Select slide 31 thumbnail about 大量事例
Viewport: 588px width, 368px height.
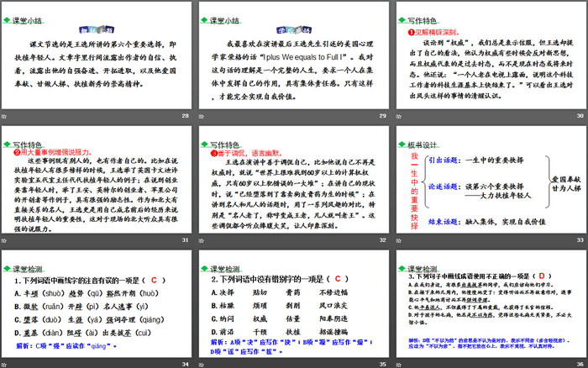click(x=97, y=180)
